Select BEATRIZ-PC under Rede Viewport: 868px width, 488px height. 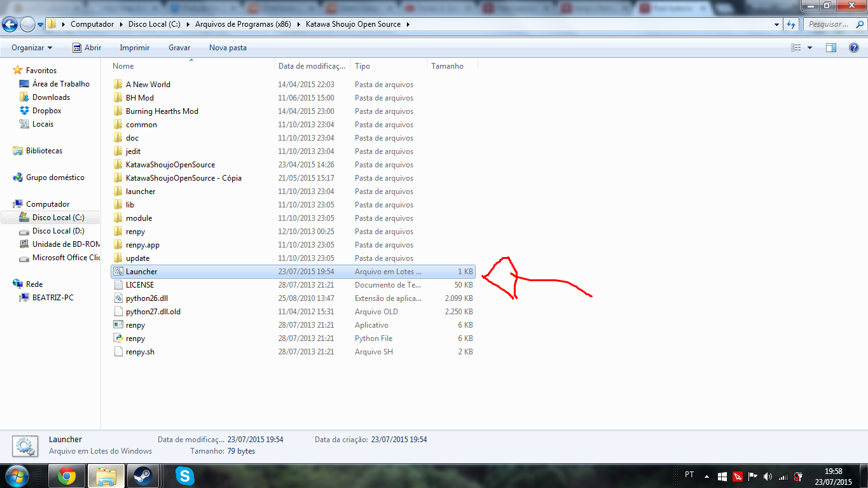pos(53,298)
